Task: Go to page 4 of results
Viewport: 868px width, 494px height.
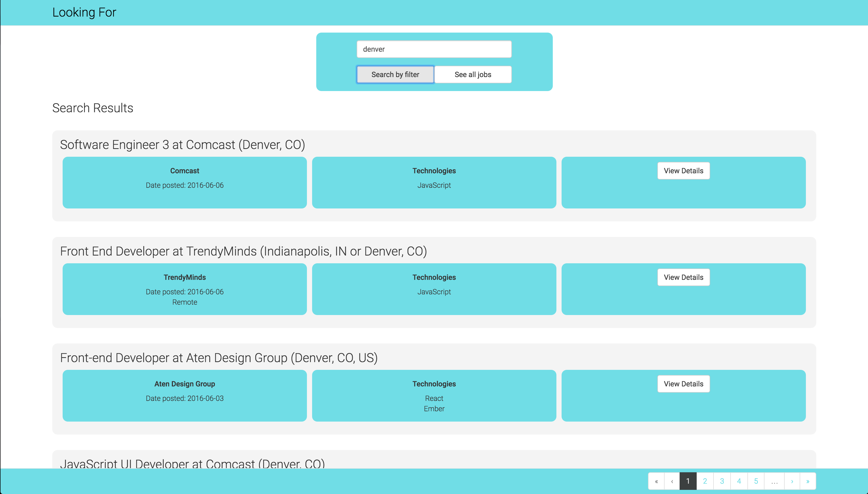Action: click(x=739, y=481)
